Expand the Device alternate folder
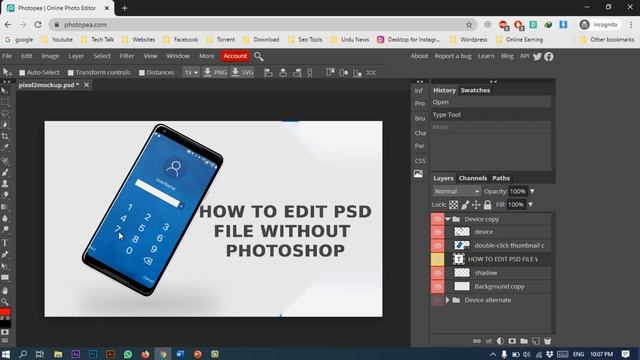 tap(448, 300)
